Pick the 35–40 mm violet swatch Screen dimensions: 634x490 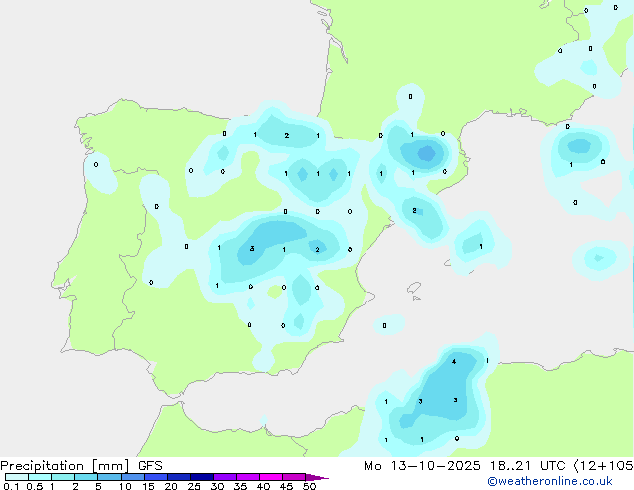[248, 477]
